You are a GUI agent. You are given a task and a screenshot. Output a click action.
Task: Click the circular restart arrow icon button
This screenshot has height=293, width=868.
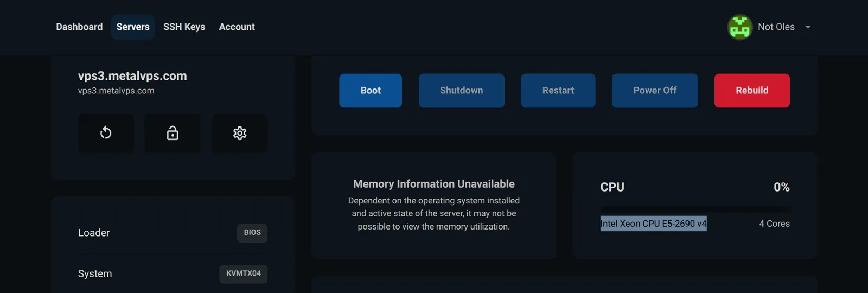tap(106, 133)
